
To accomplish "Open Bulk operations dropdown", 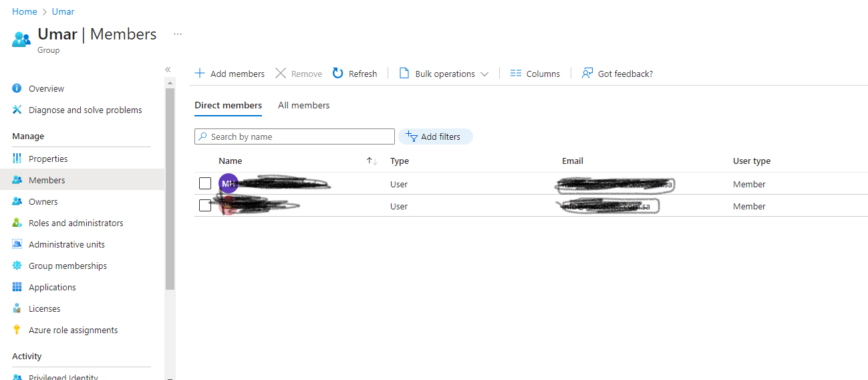I will 444,74.
